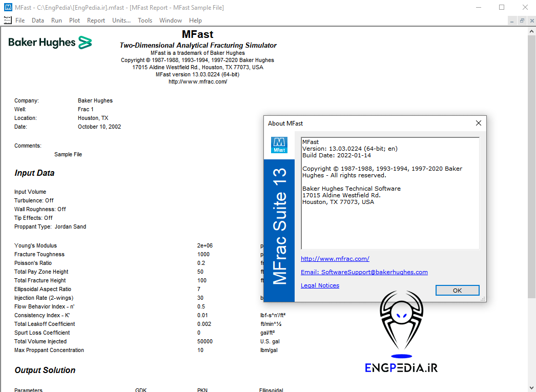Open the File menu
This screenshot has width=536, height=392.
20,20
